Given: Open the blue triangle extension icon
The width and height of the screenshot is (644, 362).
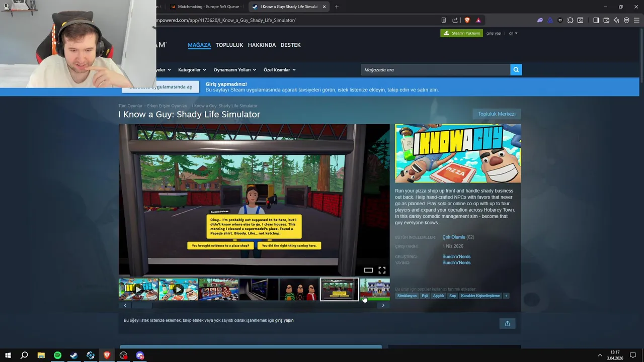Looking at the screenshot, I should coord(550,20).
